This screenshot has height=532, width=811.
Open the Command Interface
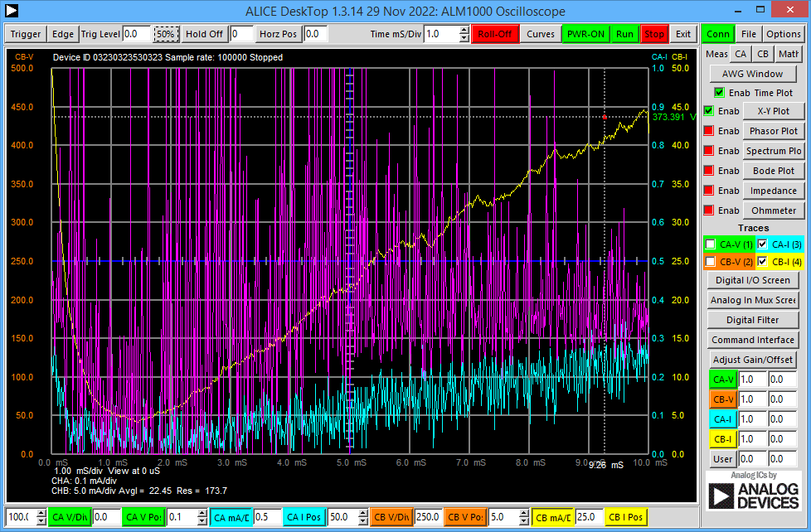pyautogui.click(x=752, y=339)
